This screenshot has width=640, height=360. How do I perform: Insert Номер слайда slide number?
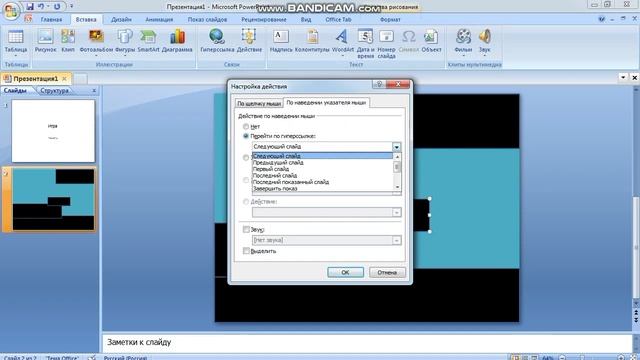tap(386, 43)
